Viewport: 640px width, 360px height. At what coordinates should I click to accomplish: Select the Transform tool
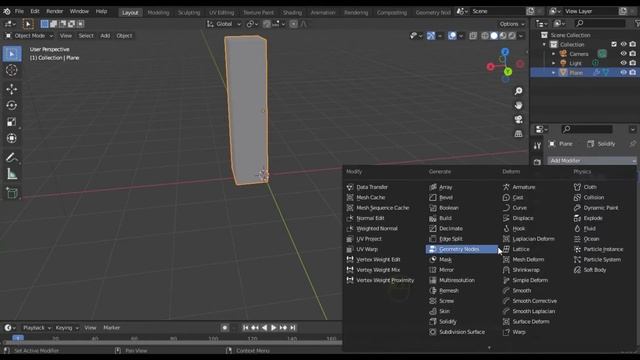(x=12, y=138)
